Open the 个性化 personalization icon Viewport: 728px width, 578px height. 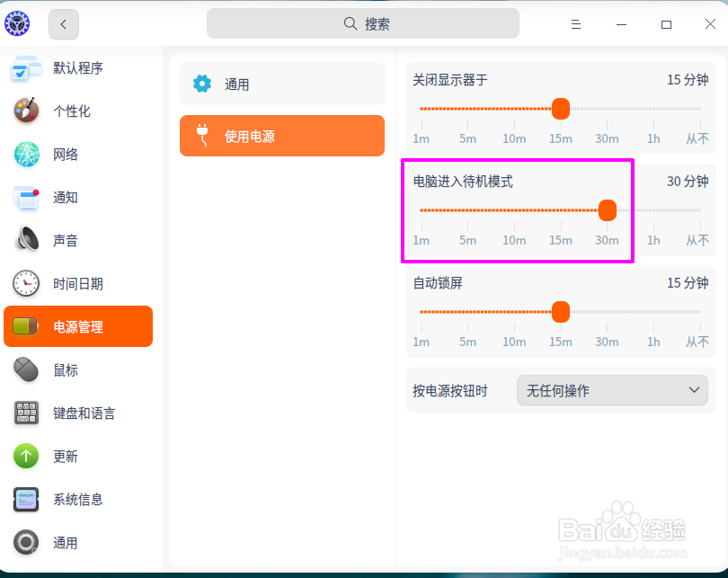click(x=26, y=111)
